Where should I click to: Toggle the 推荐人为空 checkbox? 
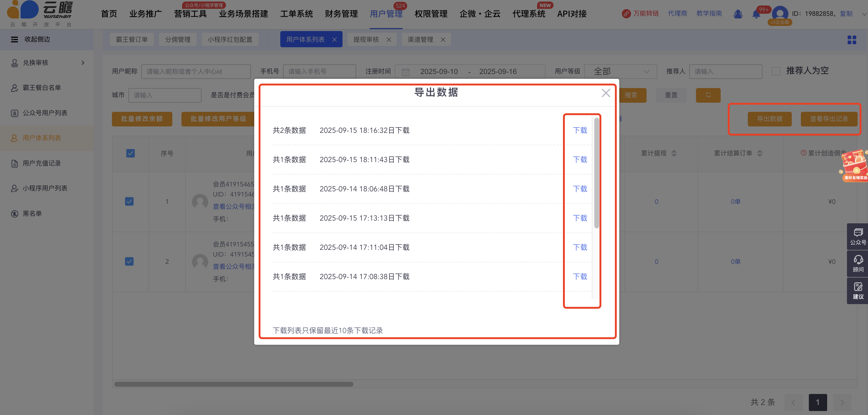pyautogui.click(x=776, y=71)
